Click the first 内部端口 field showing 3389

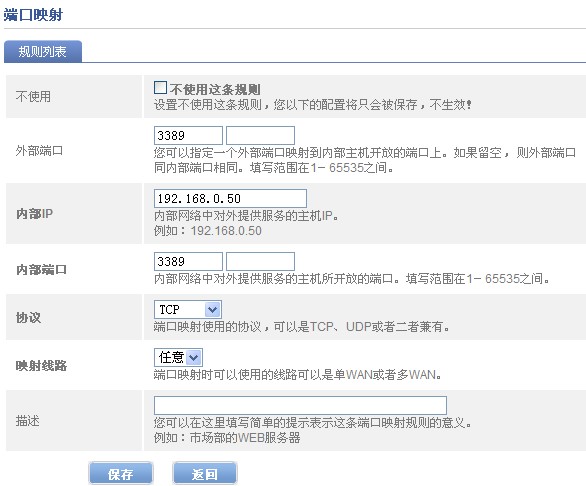(188, 261)
